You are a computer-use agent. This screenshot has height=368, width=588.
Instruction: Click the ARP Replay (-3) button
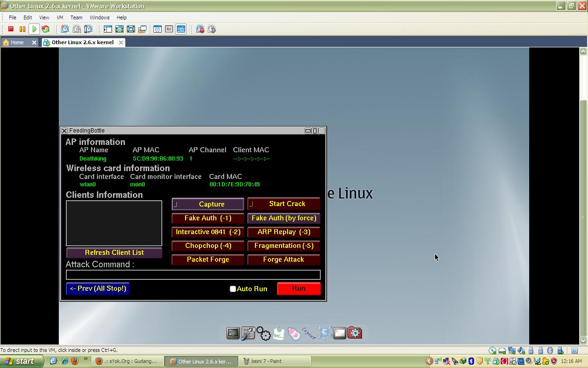283,232
